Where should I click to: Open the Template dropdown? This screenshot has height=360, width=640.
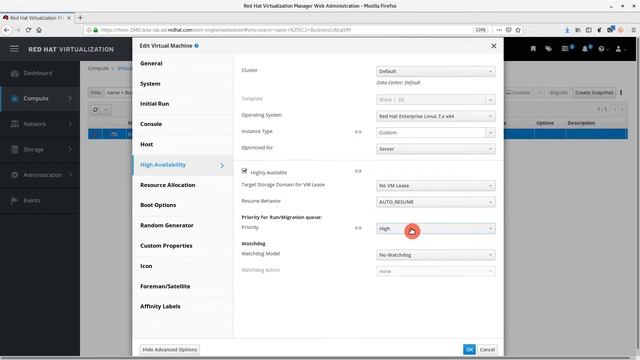[436, 100]
